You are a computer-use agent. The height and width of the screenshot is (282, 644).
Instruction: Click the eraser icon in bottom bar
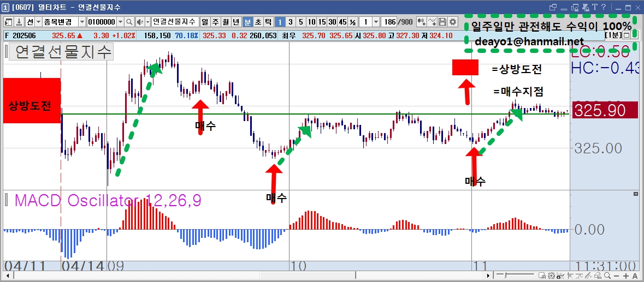coord(598,275)
